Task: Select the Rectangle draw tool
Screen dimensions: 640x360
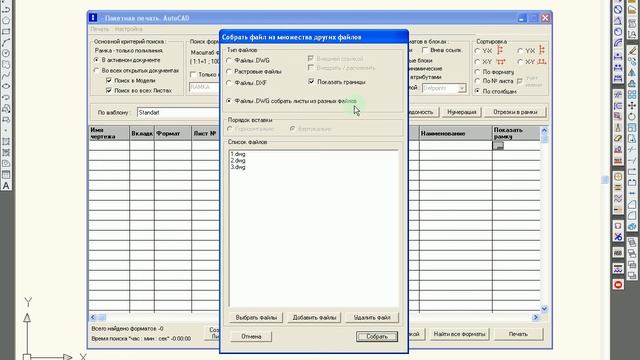Action: [x=6, y=31]
